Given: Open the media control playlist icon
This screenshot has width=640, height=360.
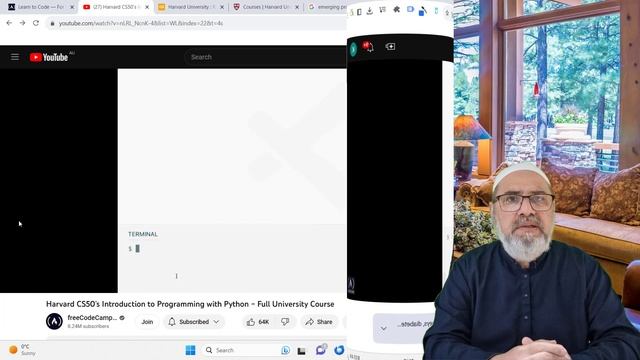Looking at the screenshot, I should point(382,9).
